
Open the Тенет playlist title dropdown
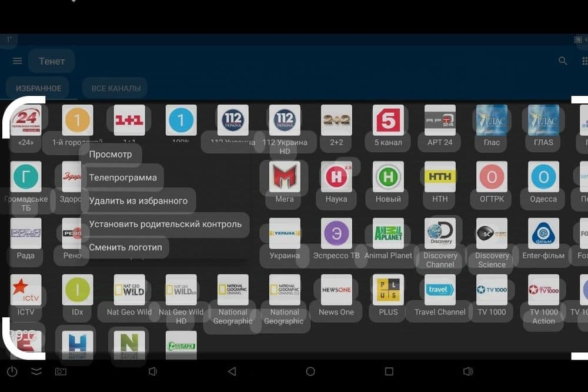point(52,61)
